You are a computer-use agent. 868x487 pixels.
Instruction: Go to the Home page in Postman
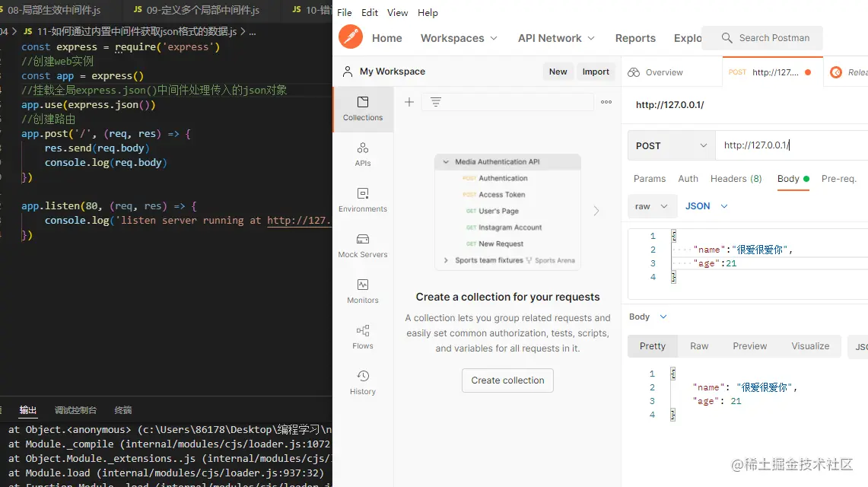click(x=387, y=38)
